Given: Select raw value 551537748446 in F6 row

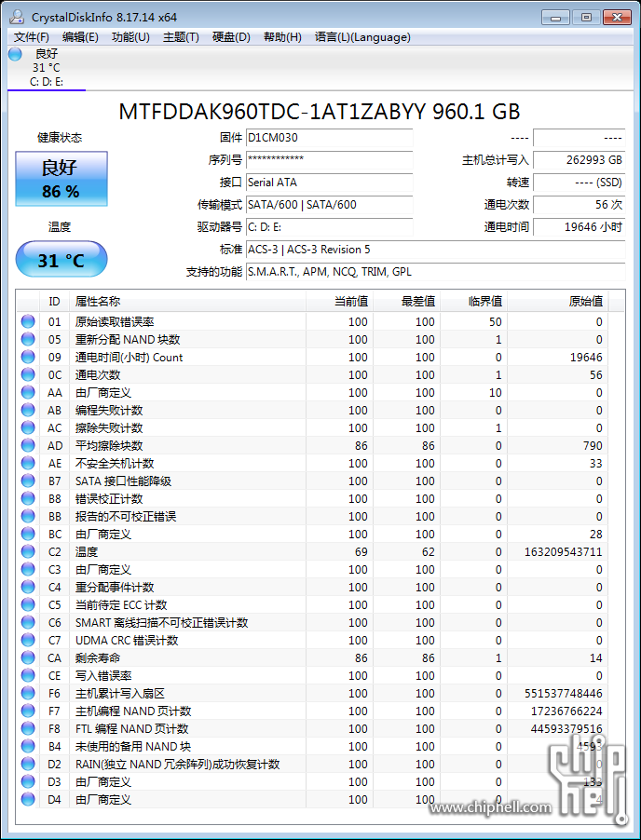Looking at the screenshot, I should coord(564,693).
